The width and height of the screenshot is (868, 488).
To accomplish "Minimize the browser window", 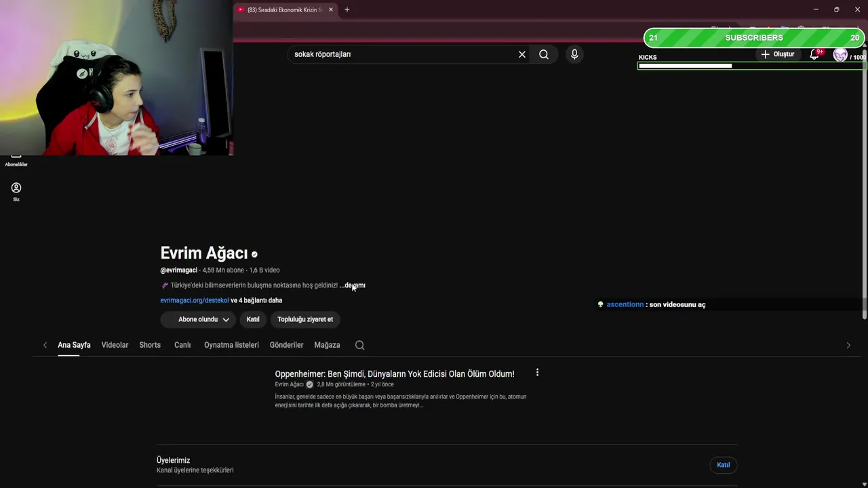I will coord(816,9).
